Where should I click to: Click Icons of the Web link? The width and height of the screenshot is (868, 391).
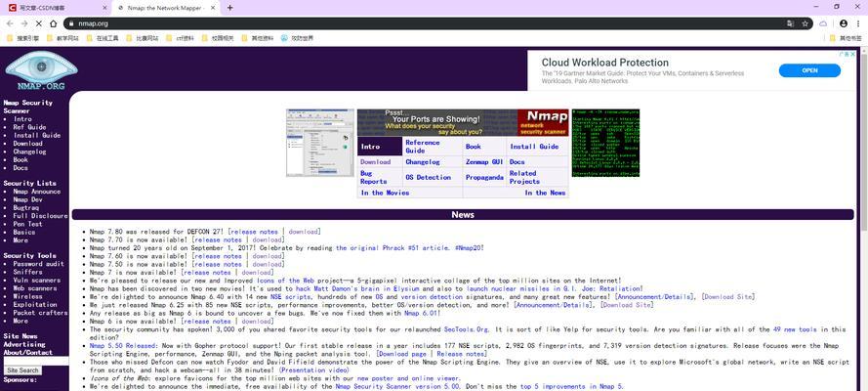click(287, 281)
